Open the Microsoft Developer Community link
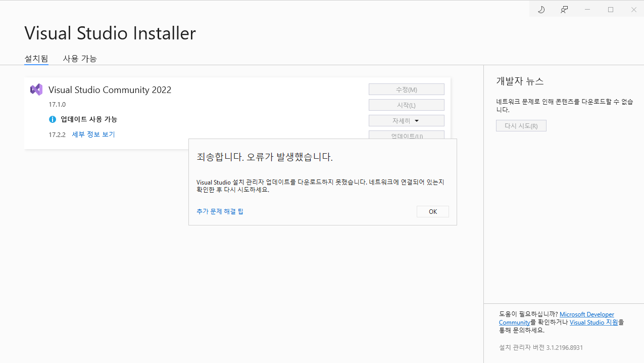This screenshot has height=363, width=644. [556, 319]
